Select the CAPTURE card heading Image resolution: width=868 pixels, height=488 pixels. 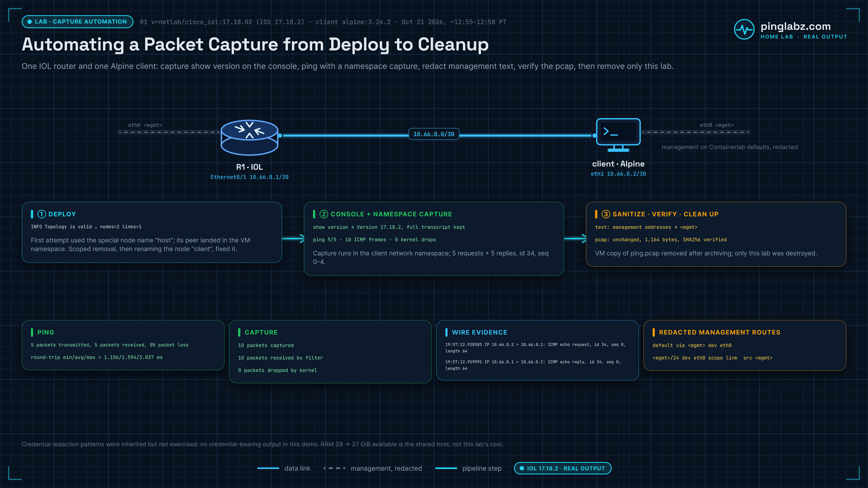(261, 332)
